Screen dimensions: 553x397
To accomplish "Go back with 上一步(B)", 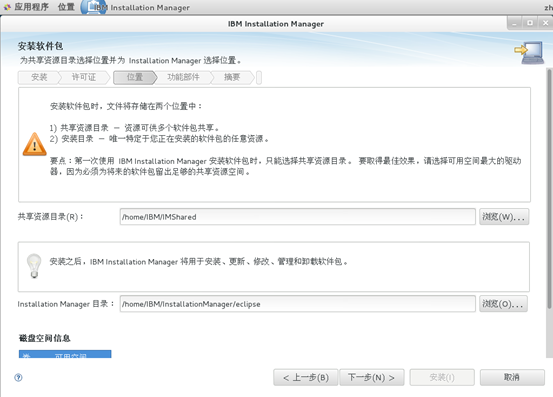I will (x=305, y=378).
